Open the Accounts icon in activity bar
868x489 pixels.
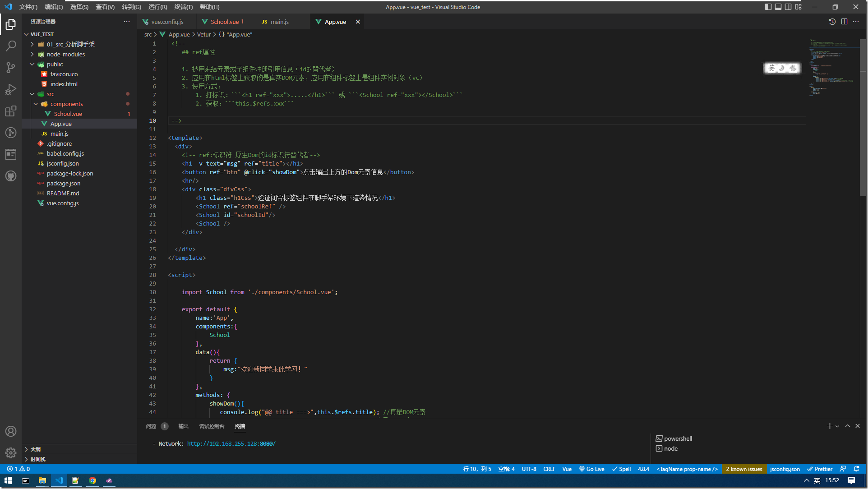point(11,431)
